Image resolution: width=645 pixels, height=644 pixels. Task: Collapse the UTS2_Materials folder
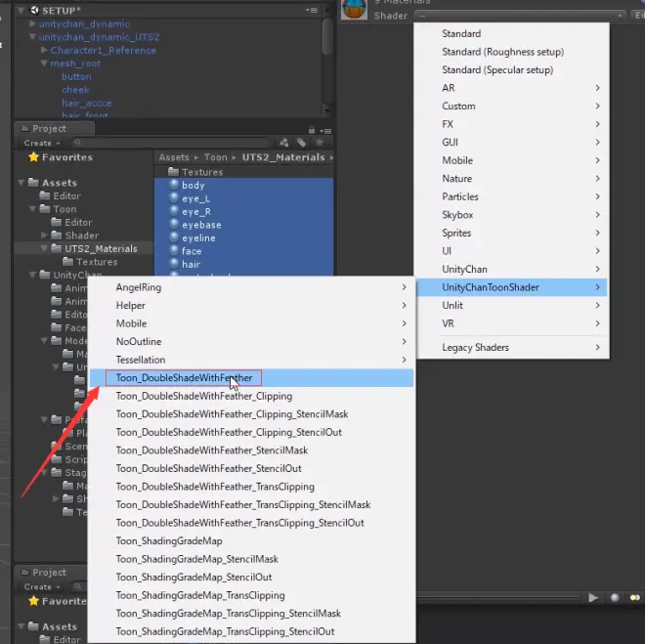click(44, 248)
